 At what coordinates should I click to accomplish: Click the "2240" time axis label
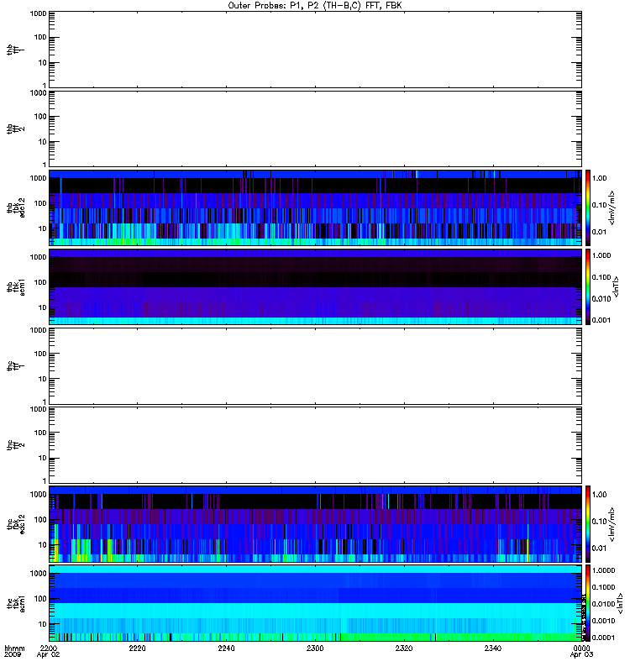point(226,648)
